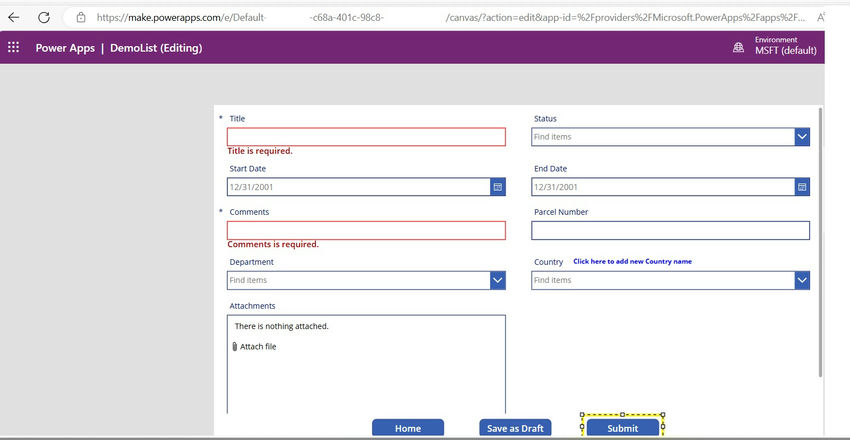The width and height of the screenshot is (850, 440).
Task: Click the 'Comments is required.' error text
Action: [273, 244]
